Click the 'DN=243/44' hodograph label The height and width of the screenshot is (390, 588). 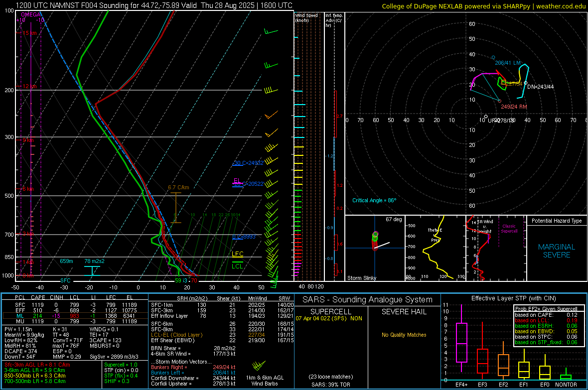tap(540, 87)
